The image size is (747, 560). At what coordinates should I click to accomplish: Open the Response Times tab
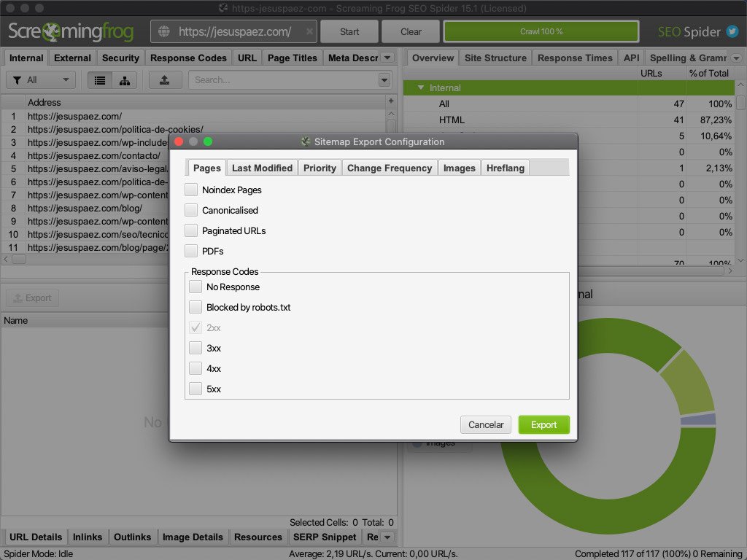[575, 58]
